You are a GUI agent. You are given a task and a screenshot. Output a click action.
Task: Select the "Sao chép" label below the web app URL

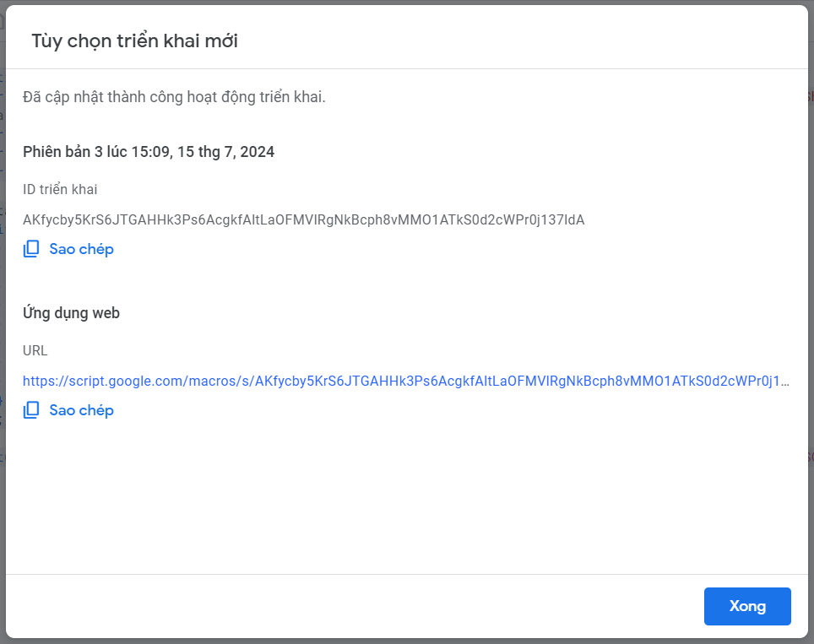tap(82, 410)
